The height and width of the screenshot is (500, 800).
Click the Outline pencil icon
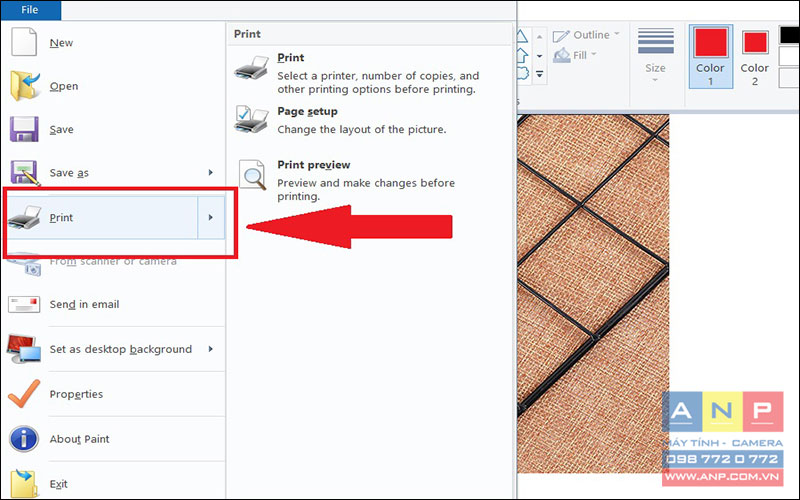pos(561,36)
